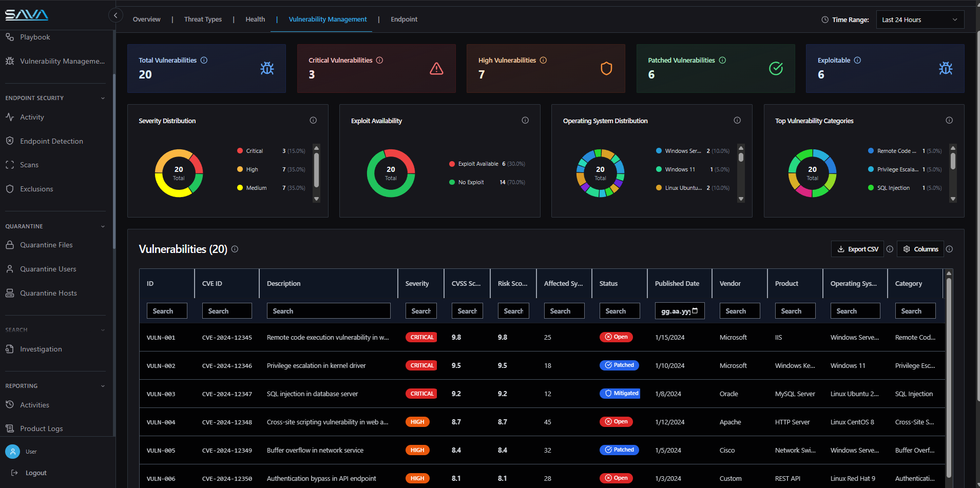Click the user avatar icon
980x488 pixels.
pos(12,452)
